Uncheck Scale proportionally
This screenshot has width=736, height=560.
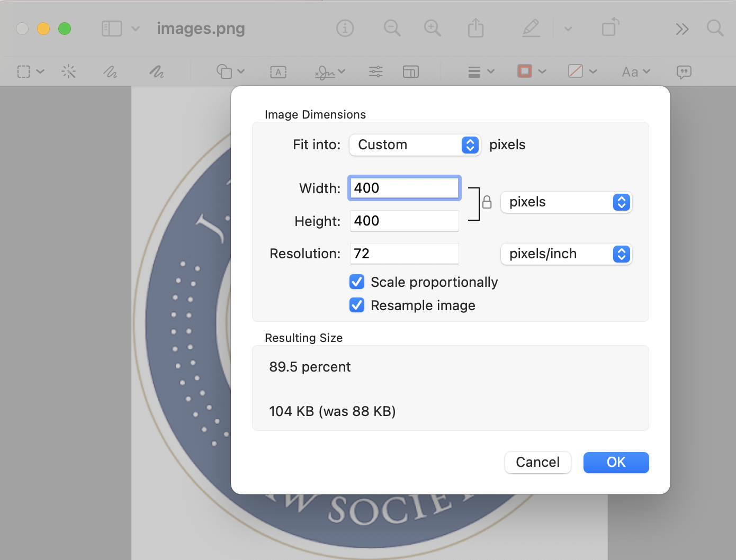pyautogui.click(x=357, y=282)
